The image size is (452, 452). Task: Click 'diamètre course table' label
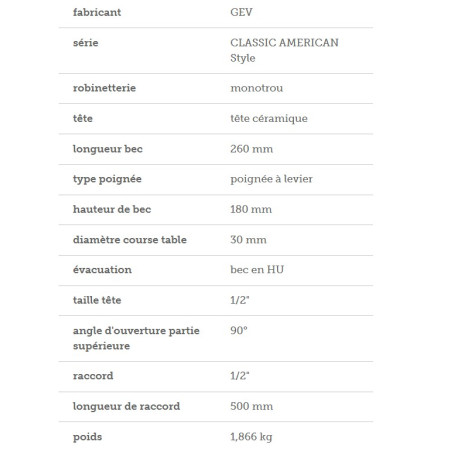[x=130, y=240]
